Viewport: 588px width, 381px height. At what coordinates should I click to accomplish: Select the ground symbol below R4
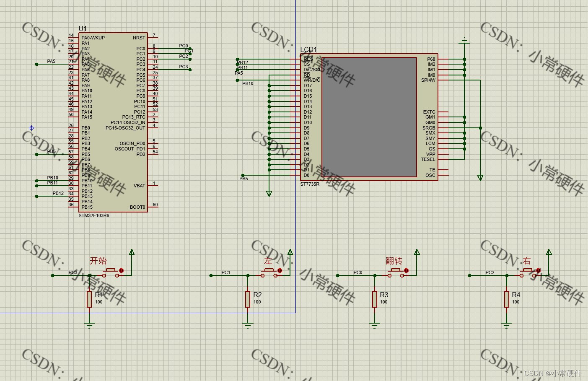507,325
